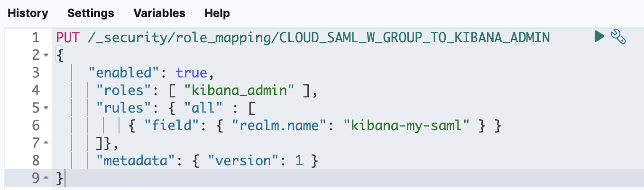The image size is (644, 190).
Task: Click the "version" number value 1
Action: point(299,161)
